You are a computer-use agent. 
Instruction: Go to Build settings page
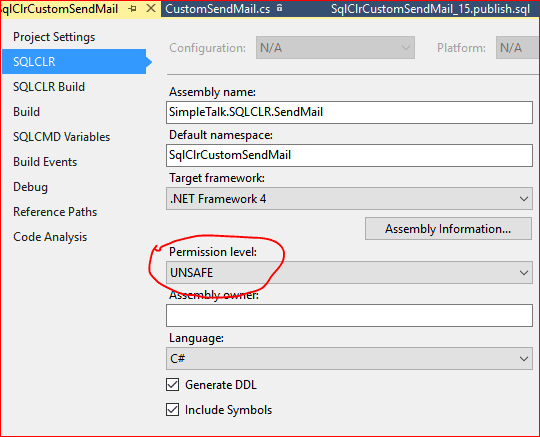(27, 112)
